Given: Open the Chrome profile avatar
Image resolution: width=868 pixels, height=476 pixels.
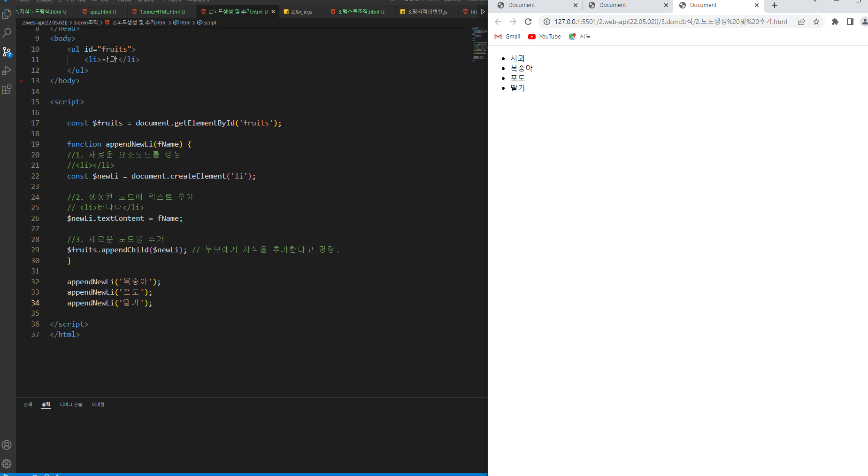Looking at the screenshot, I should [x=865, y=22].
